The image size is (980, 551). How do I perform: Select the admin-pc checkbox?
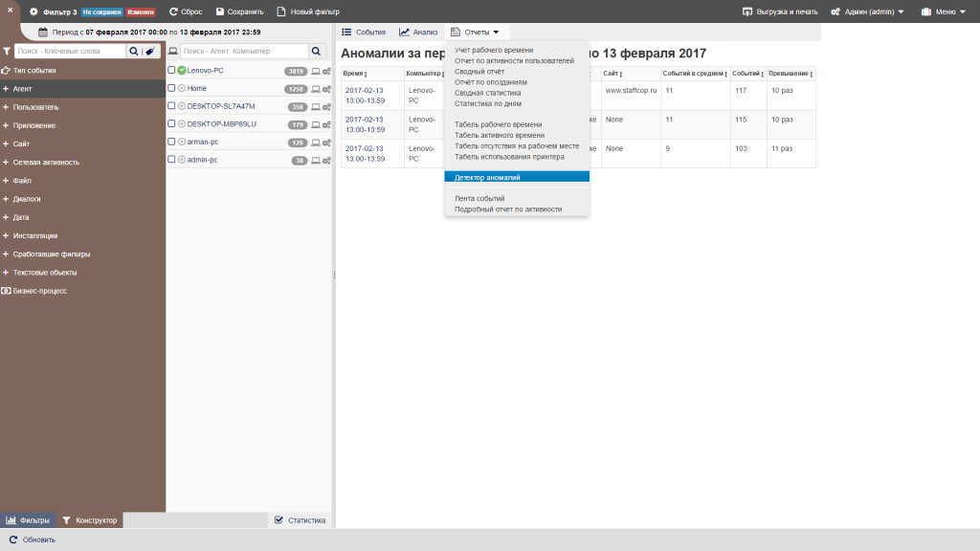point(171,160)
